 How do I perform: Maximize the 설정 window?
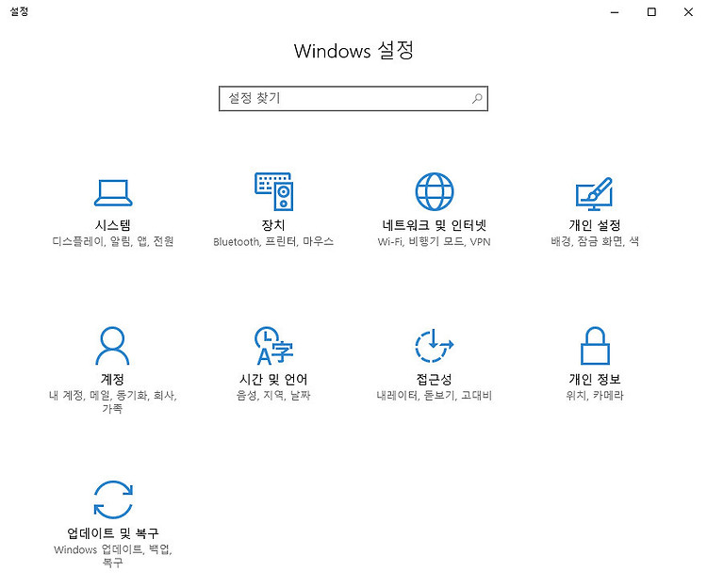pyautogui.click(x=651, y=12)
